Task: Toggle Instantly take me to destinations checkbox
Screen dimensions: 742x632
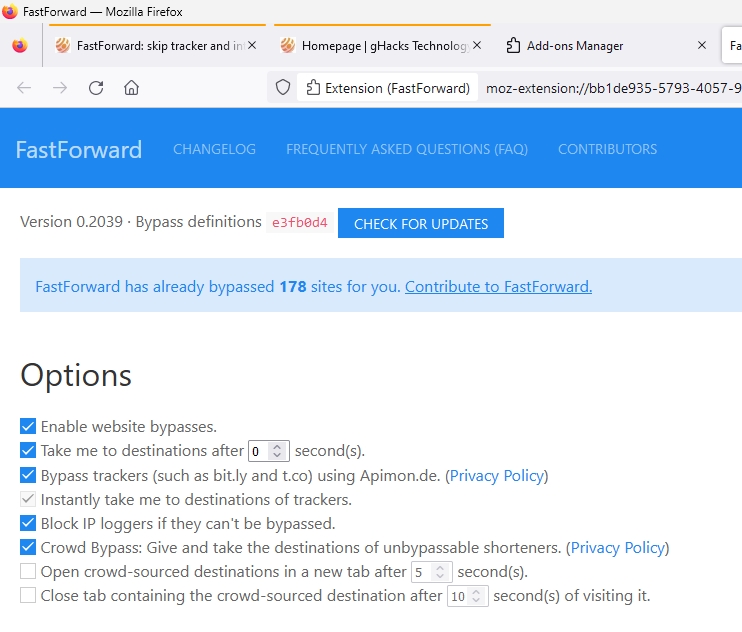Action: 28,499
